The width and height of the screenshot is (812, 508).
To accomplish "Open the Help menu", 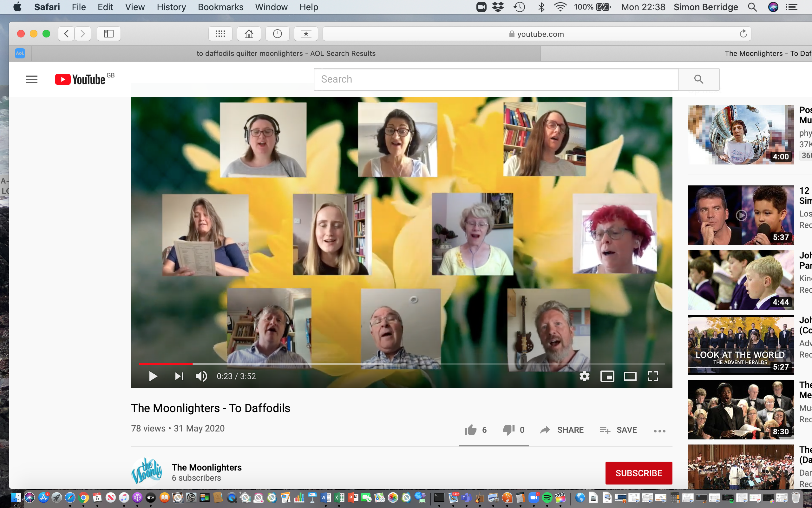I will [x=309, y=7].
